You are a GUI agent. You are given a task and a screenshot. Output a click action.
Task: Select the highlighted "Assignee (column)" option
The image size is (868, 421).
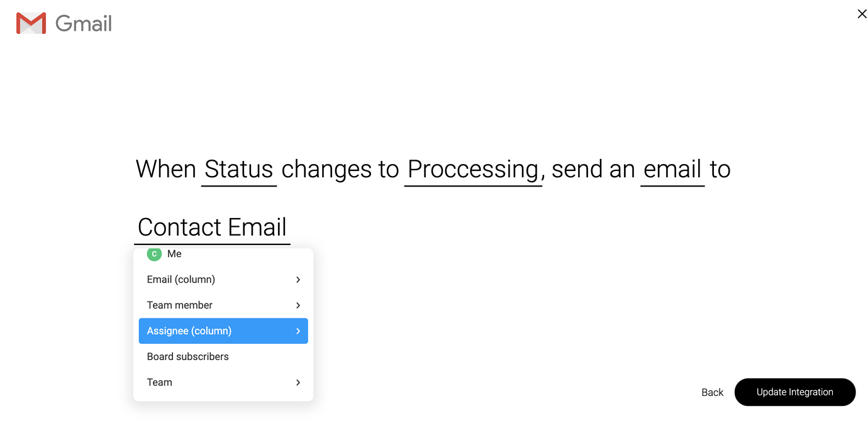coord(189,331)
